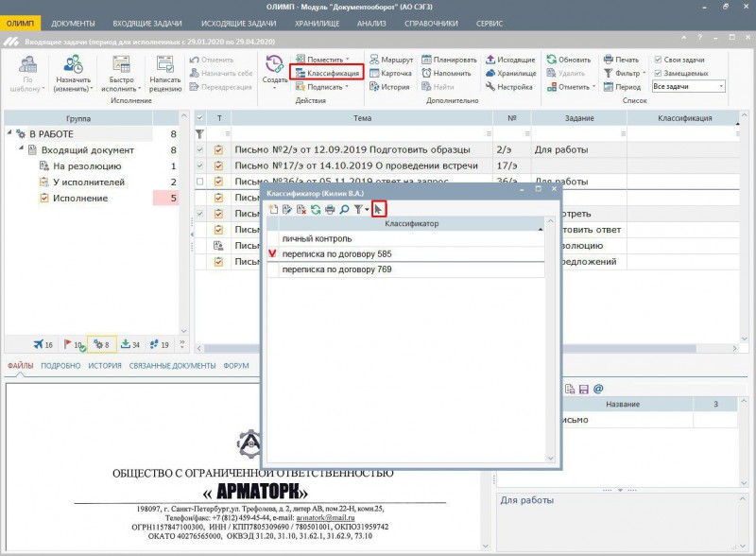Screen dimensions: 756x556
Task: Open the ОЛИМП menu tab
Action: tap(20, 23)
